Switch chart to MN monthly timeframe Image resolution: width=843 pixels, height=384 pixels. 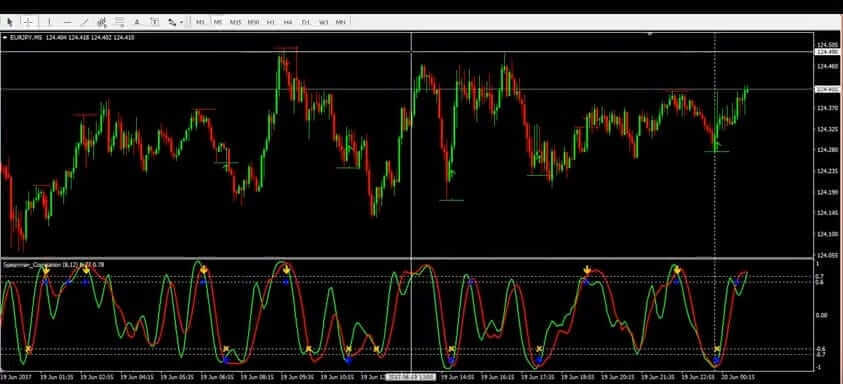340,22
